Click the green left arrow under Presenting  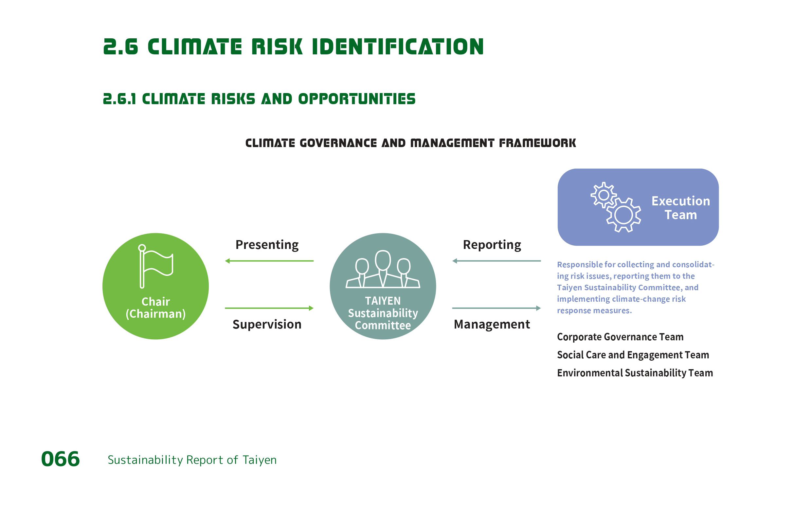[269, 261]
